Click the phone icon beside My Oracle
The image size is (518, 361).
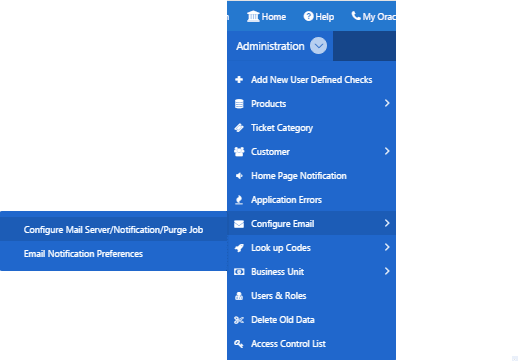coord(356,16)
